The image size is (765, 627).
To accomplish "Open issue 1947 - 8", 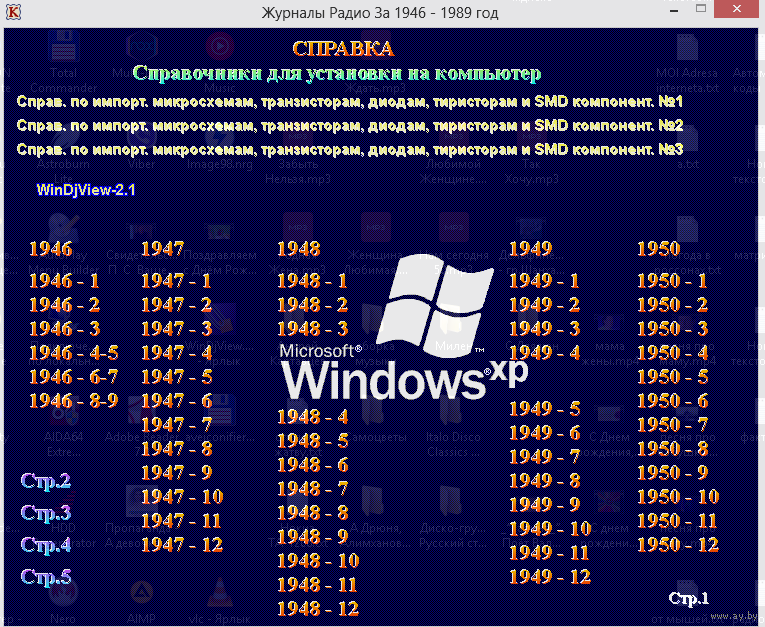I will [x=177, y=448].
